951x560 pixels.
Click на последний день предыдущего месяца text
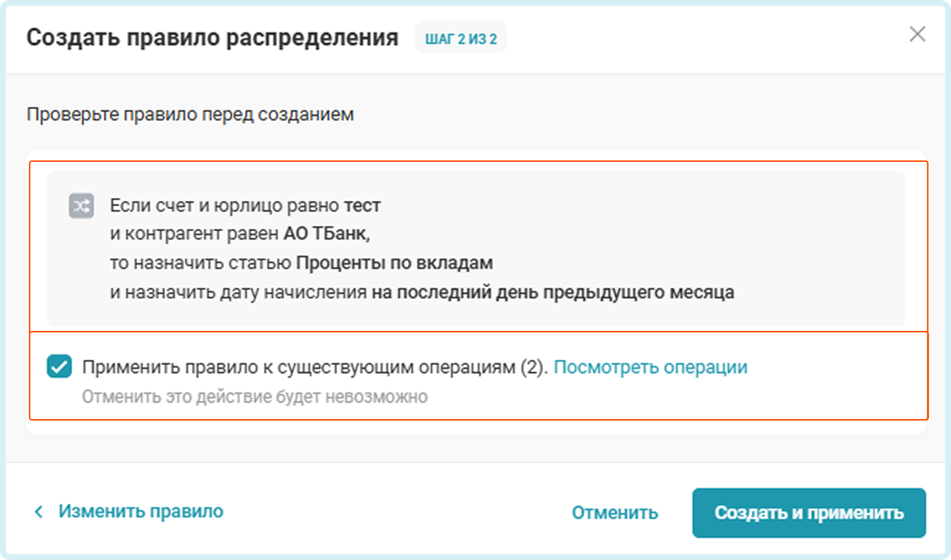coord(553,292)
